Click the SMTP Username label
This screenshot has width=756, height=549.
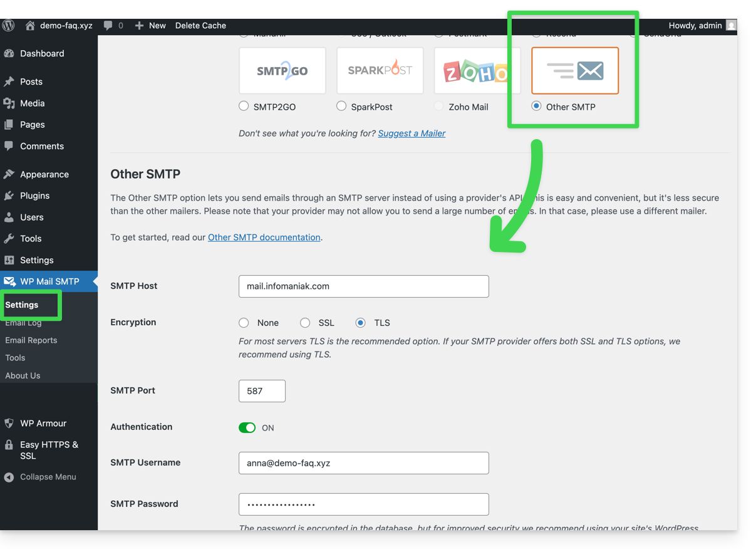tap(145, 463)
